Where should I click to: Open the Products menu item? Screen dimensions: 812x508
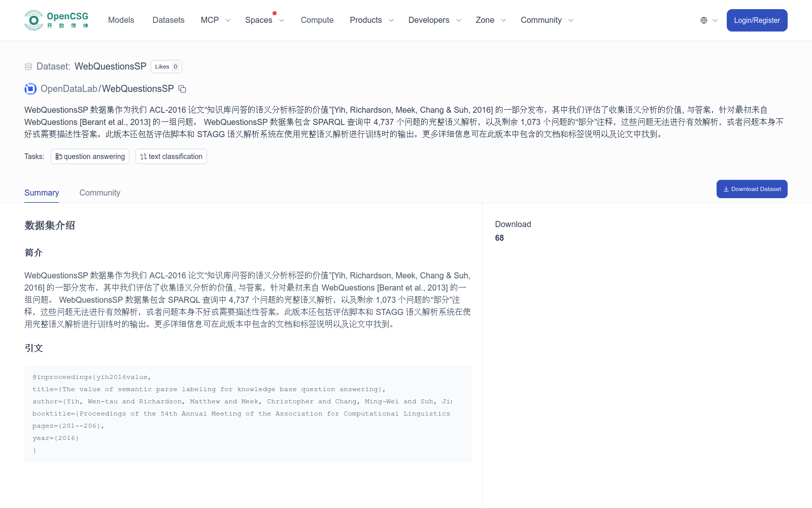[x=366, y=20]
